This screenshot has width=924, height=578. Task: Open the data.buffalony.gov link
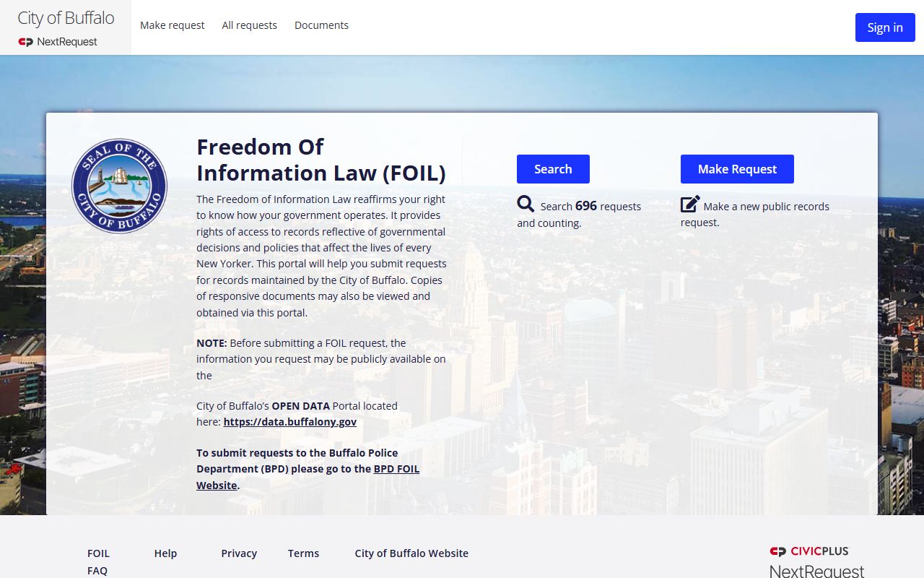(x=290, y=422)
